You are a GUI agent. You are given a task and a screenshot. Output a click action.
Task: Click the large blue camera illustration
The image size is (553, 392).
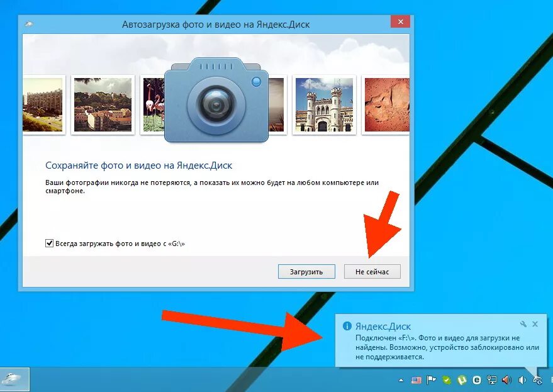216,101
